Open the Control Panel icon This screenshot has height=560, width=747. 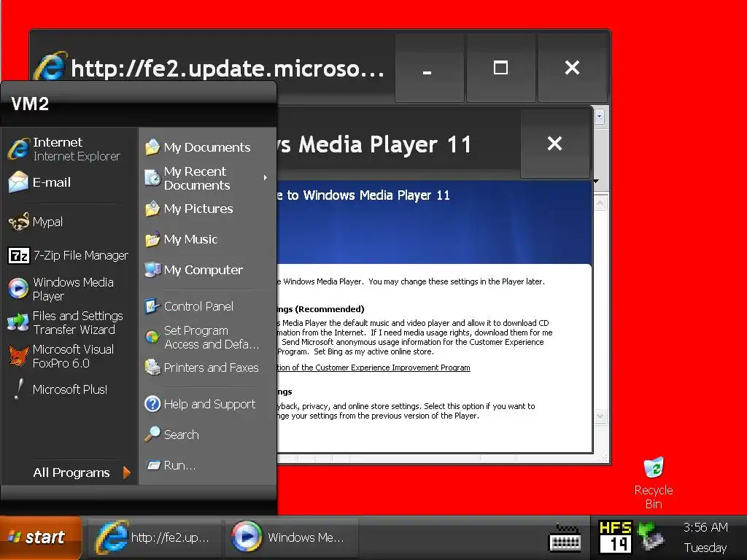point(152,306)
